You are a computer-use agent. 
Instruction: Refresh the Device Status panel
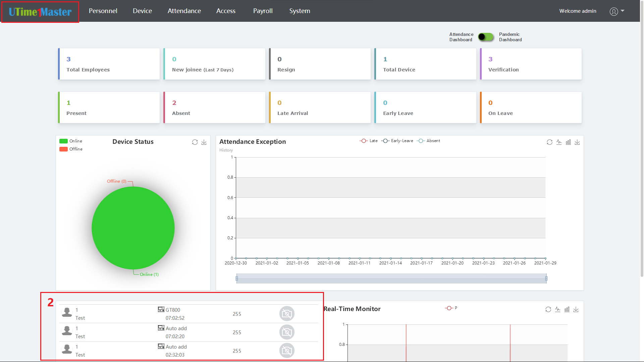click(195, 142)
